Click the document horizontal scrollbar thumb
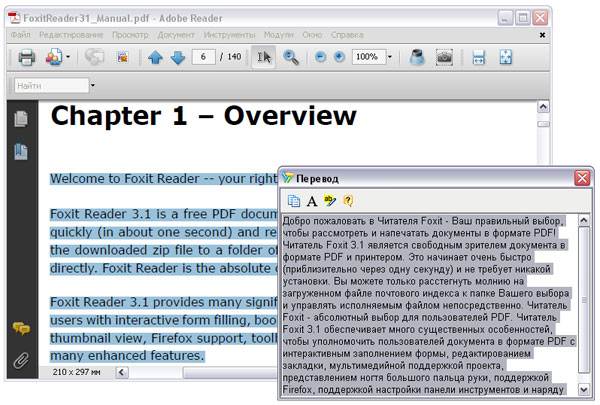Screen dimensions: 600x405 tap(230, 372)
